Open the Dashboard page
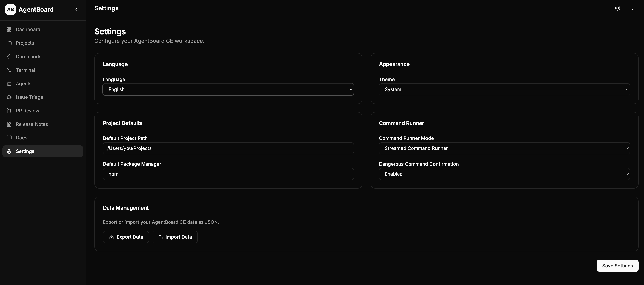Image resolution: width=644 pixels, height=285 pixels. coord(43,29)
